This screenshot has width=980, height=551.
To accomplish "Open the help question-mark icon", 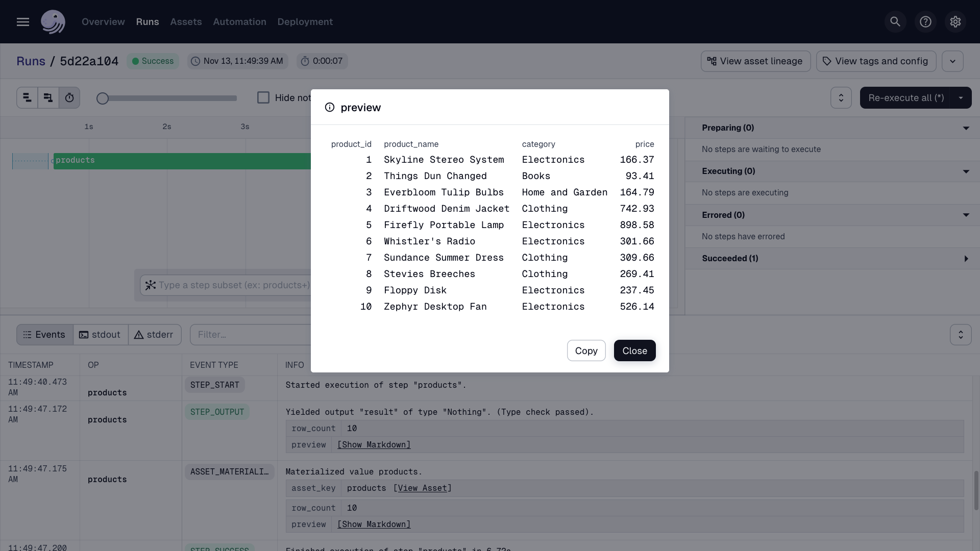I will [x=925, y=22].
